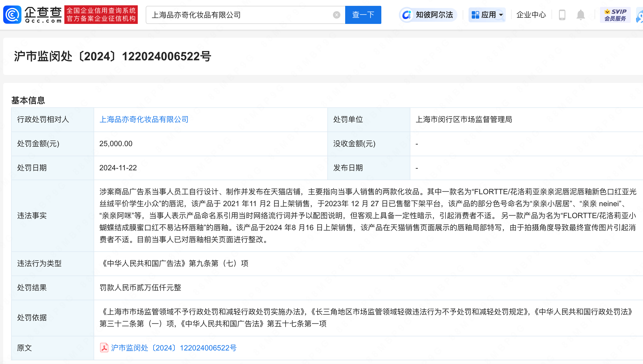643x364 pixels.
Task: Open 上海品亦奇化妆品有限公司 company link
Action: coord(144,120)
